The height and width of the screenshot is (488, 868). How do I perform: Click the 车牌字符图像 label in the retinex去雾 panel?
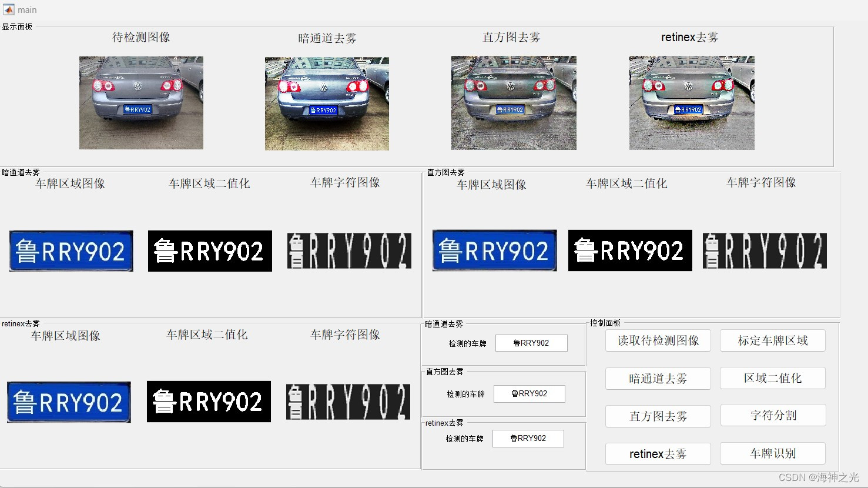click(x=345, y=335)
